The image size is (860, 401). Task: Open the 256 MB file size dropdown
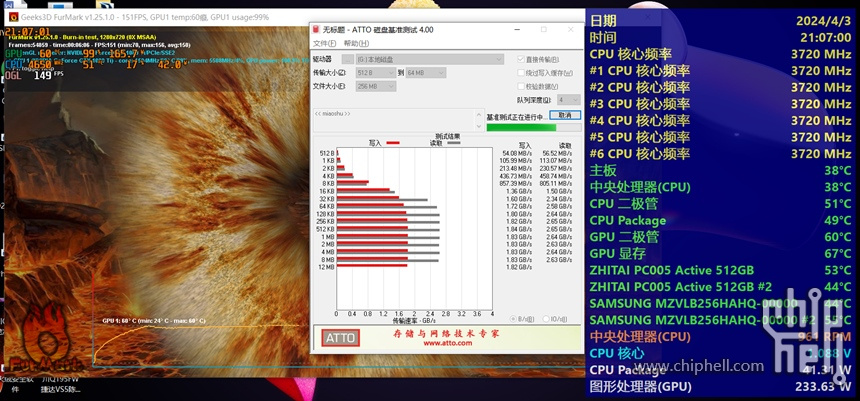point(376,86)
